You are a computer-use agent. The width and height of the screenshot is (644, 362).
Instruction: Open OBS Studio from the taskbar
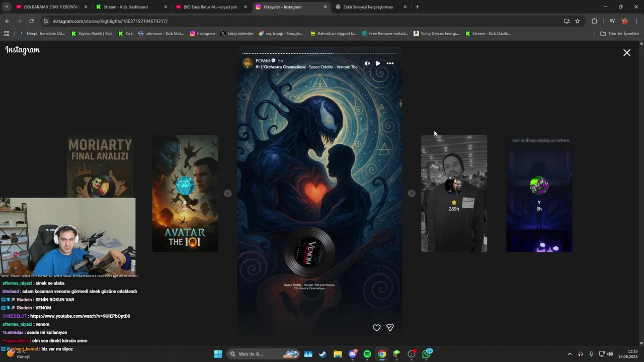(412, 354)
